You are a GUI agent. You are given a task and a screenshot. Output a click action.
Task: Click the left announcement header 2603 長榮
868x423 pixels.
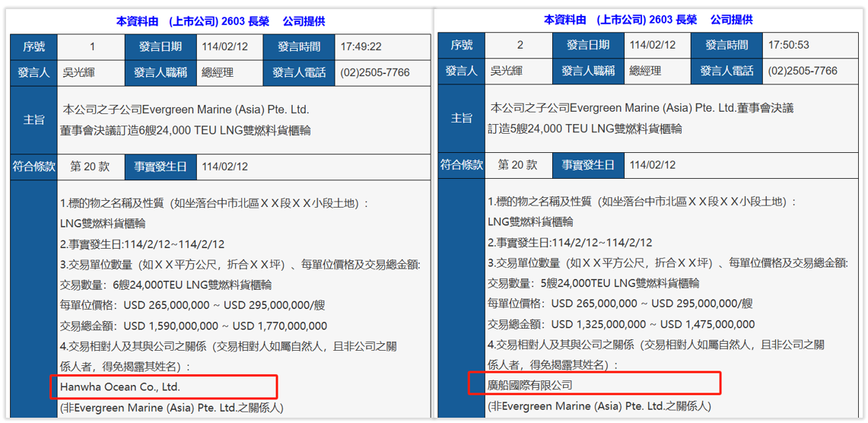pos(220,21)
